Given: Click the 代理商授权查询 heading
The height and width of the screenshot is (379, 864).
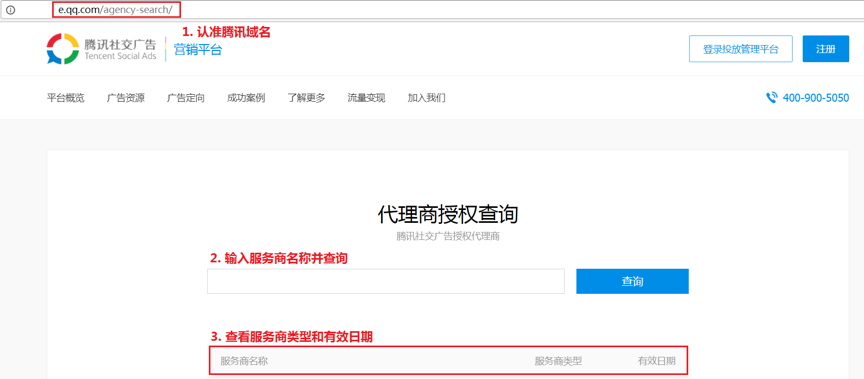Looking at the screenshot, I should (447, 214).
